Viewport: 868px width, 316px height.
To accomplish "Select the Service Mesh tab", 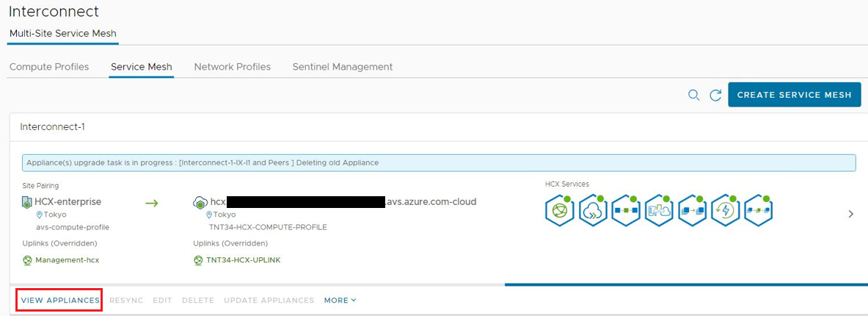I will [x=141, y=67].
